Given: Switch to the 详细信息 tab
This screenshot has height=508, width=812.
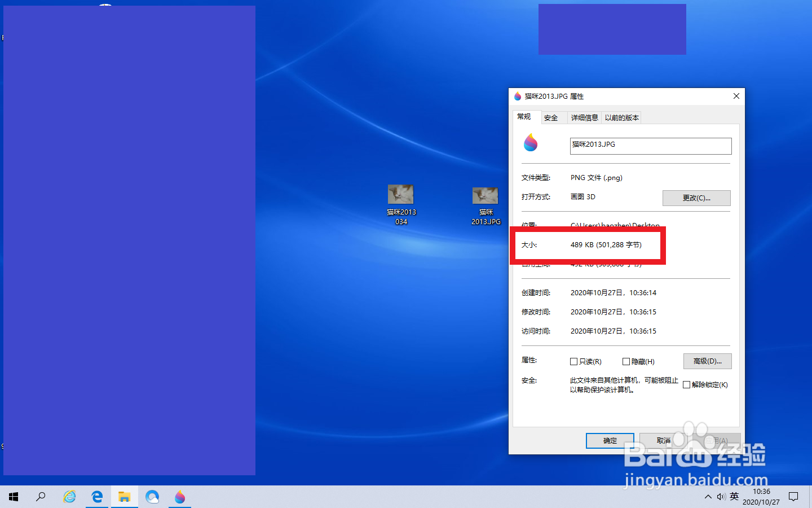Looking at the screenshot, I should tap(584, 118).
